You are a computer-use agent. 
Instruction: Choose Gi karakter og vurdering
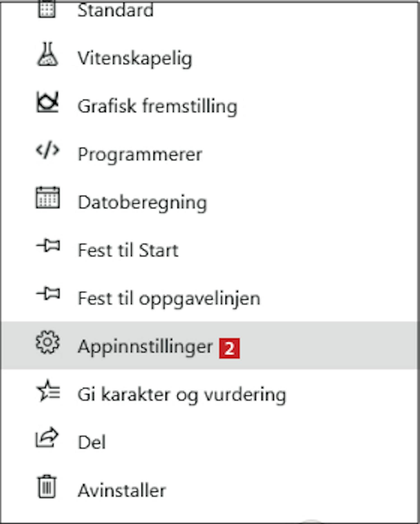pyautogui.click(x=182, y=395)
